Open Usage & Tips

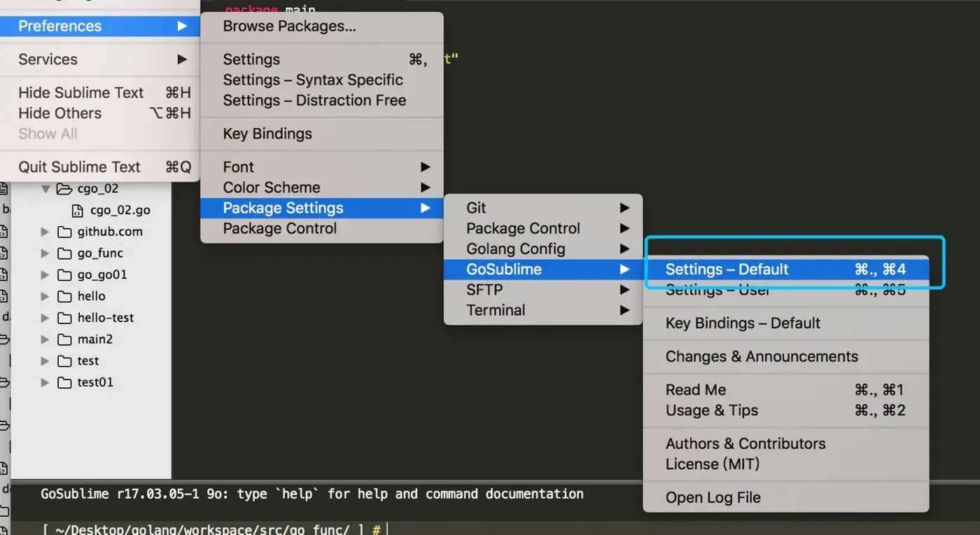[x=786, y=410]
